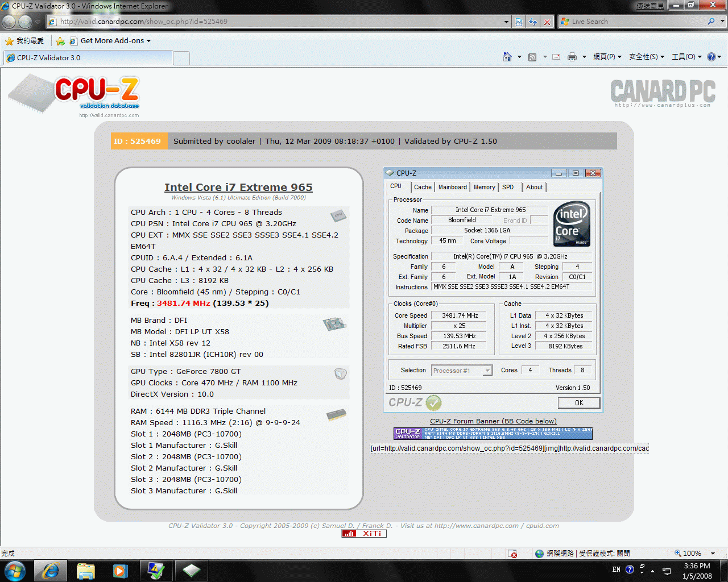Screen dimensions: 728x582
Task: Click the 傳送意見 send feedback link
Action: tap(650, 6)
